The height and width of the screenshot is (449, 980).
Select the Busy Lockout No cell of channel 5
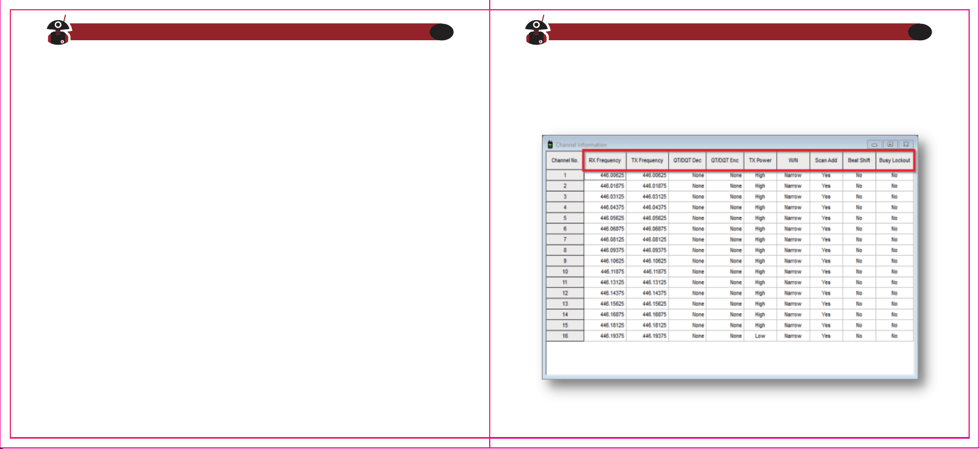click(x=894, y=218)
